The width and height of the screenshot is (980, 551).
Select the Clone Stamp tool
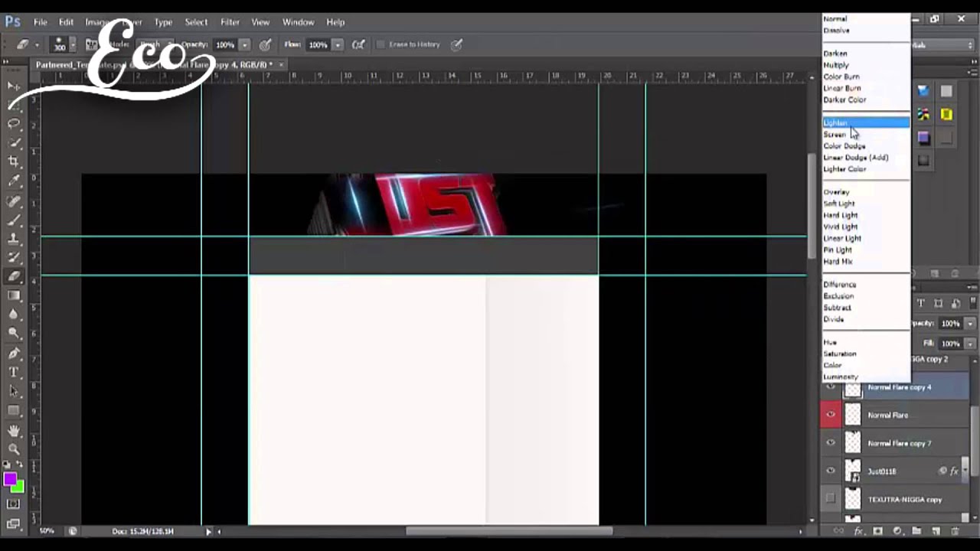(x=14, y=239)
